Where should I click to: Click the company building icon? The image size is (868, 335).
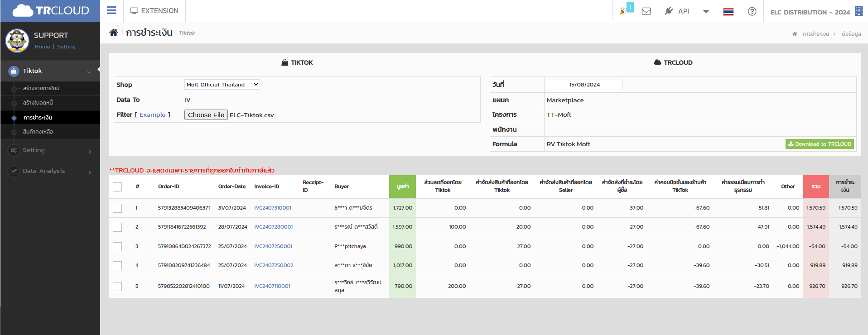coord(858,11)
